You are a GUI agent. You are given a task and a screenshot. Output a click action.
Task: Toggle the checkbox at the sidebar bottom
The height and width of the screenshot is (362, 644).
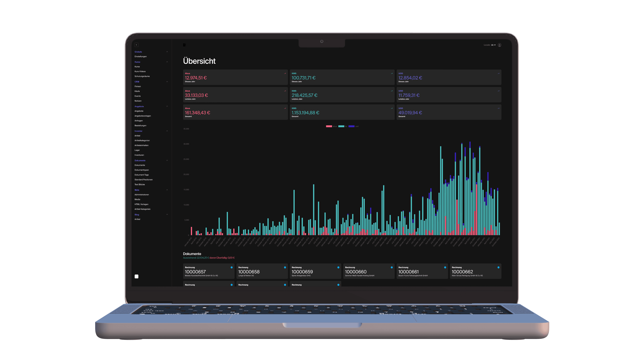coord(137,277)
